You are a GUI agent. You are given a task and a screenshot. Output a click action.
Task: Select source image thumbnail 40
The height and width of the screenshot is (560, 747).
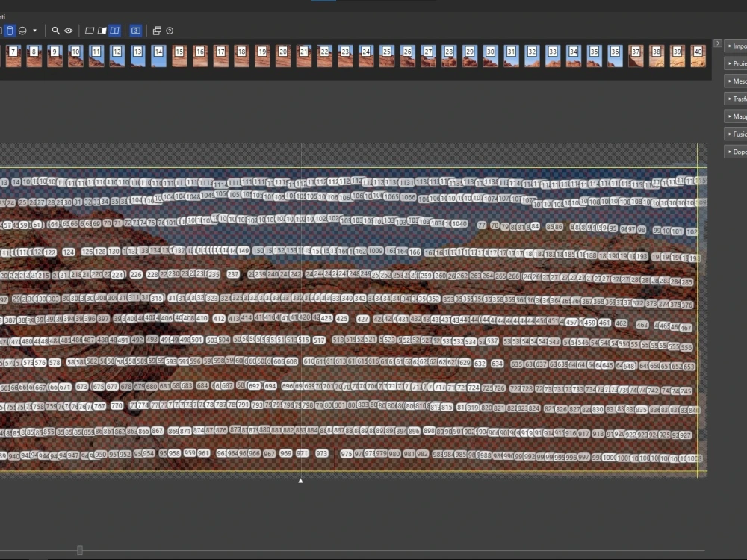pyautogui.click(x=698, y=56)
